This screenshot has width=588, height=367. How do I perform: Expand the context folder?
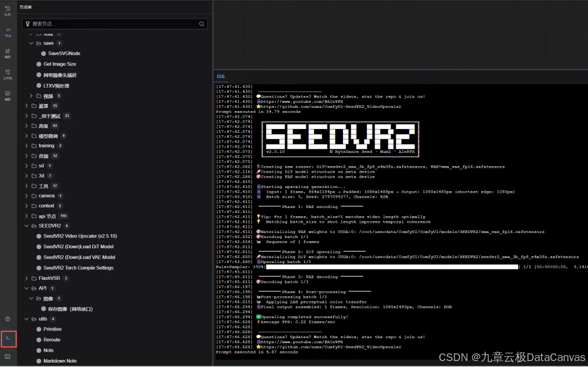click(x=26, y=205)
